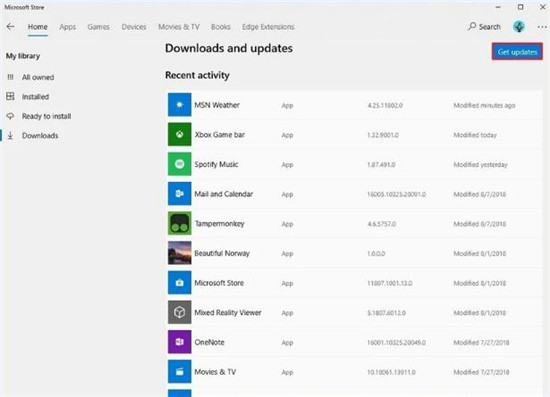
Task: Click the My library heading
Action: pyautogui.click(x=23, y=56)
